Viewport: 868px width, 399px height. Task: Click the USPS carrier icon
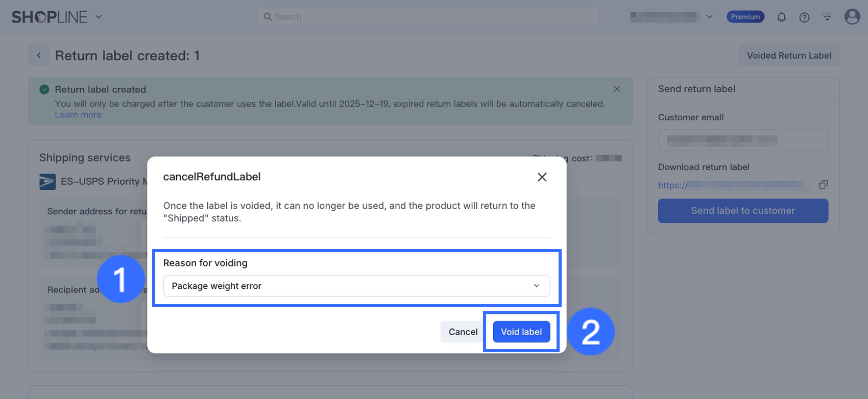point(47,182)
